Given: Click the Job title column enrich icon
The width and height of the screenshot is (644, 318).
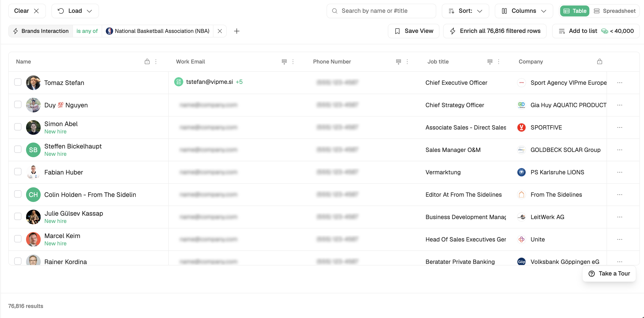Looking at the screenshot, I should point(490,61).
